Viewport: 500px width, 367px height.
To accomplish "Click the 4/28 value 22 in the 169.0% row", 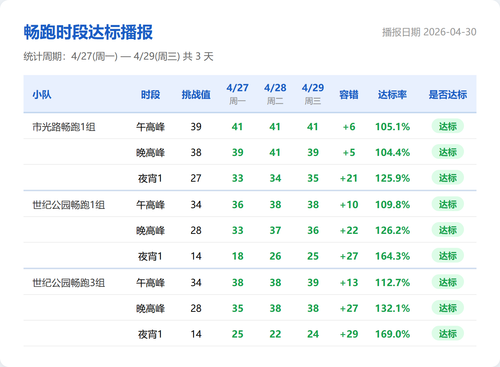I will click(x=275, y=334).
